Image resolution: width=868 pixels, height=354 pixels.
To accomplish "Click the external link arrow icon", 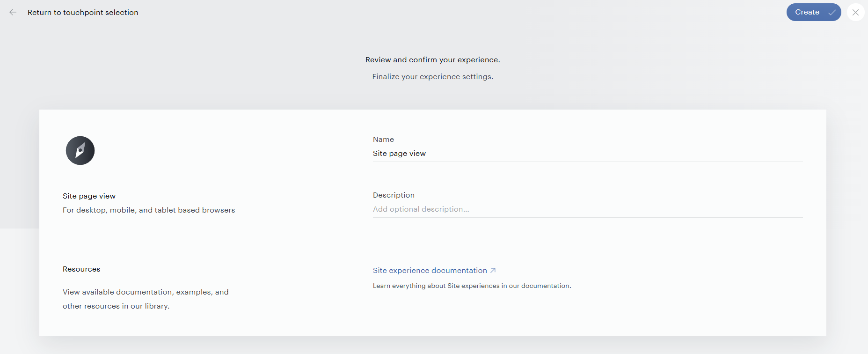I will click(493, 271).
